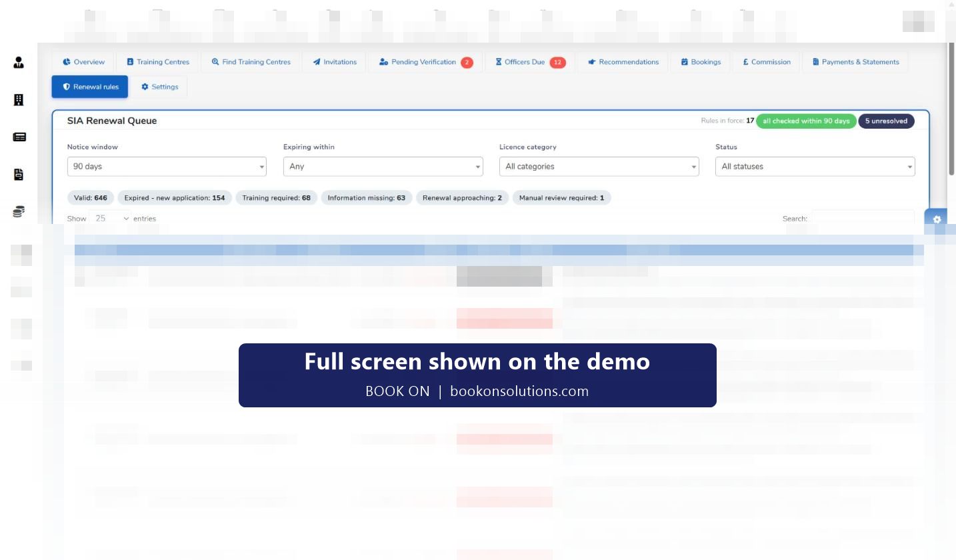Open the Show entries count dropdown

[111, 218]
